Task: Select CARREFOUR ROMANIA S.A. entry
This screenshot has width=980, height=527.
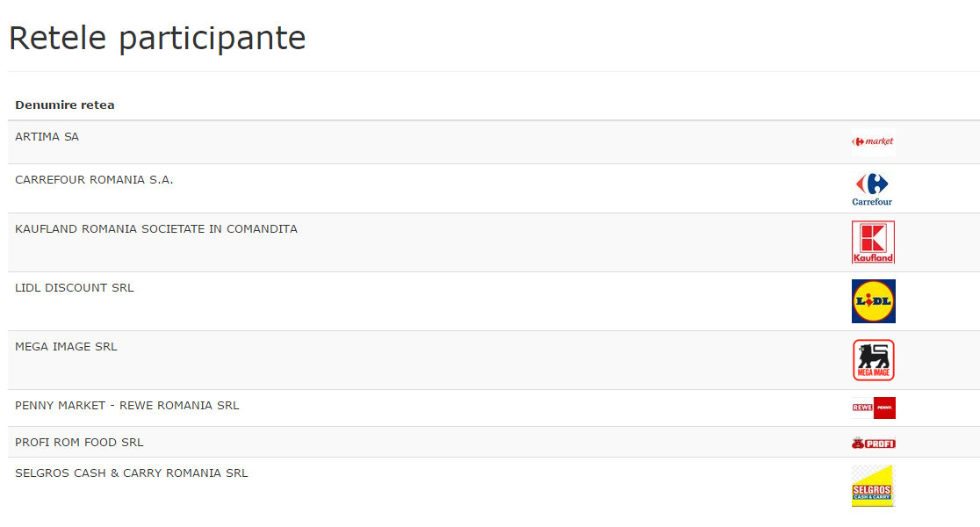Action: [x=94, y=180]
